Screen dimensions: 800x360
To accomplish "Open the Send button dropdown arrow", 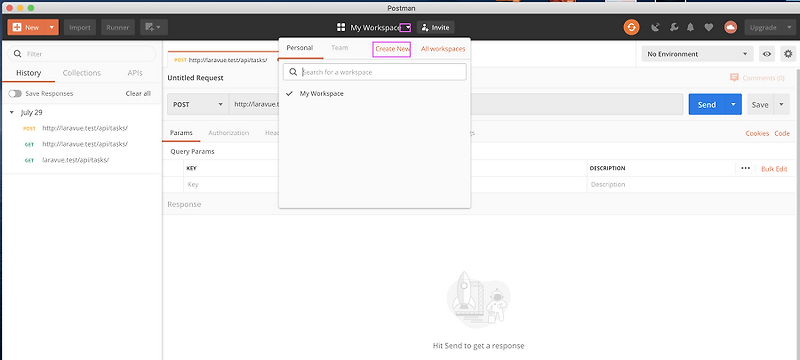I will point(733,104).
